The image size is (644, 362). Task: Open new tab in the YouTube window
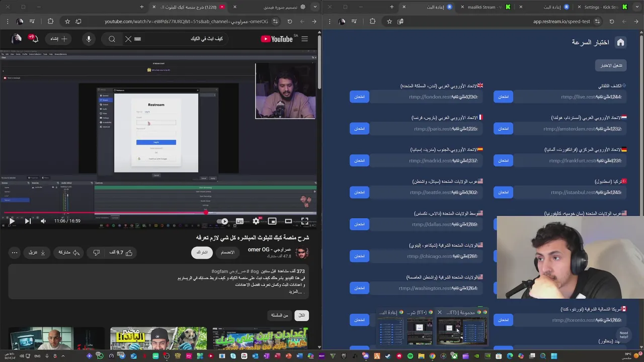pos(142,7)
